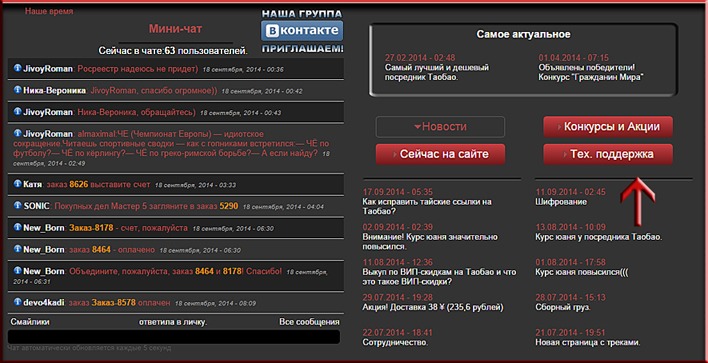Click info icon next to Ника-Вероника
The image size is (708, 363).
click(x=18, y=89)
